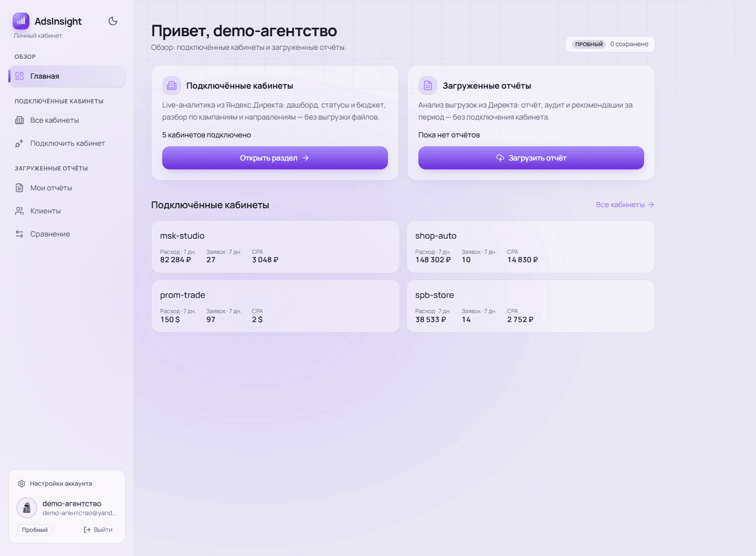Click the 'Пока нет отчётов' text
Image resolution: width=756 pixels, height=556 pixels.
pos(449,135)
